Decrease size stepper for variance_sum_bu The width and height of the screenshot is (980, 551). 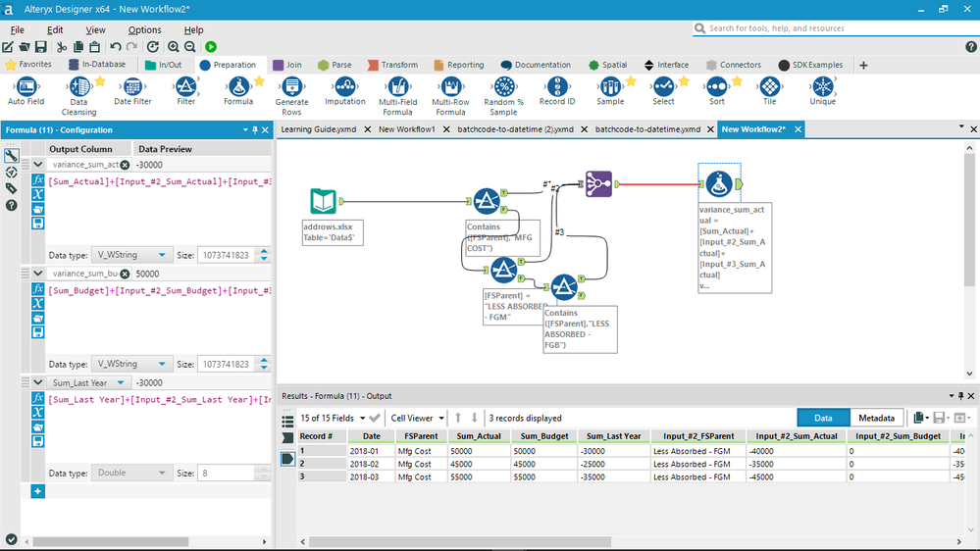click(x=264, y=368)
